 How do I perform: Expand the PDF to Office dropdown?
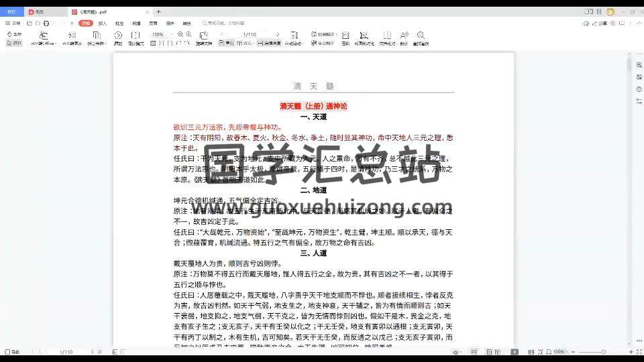point(55,43)
